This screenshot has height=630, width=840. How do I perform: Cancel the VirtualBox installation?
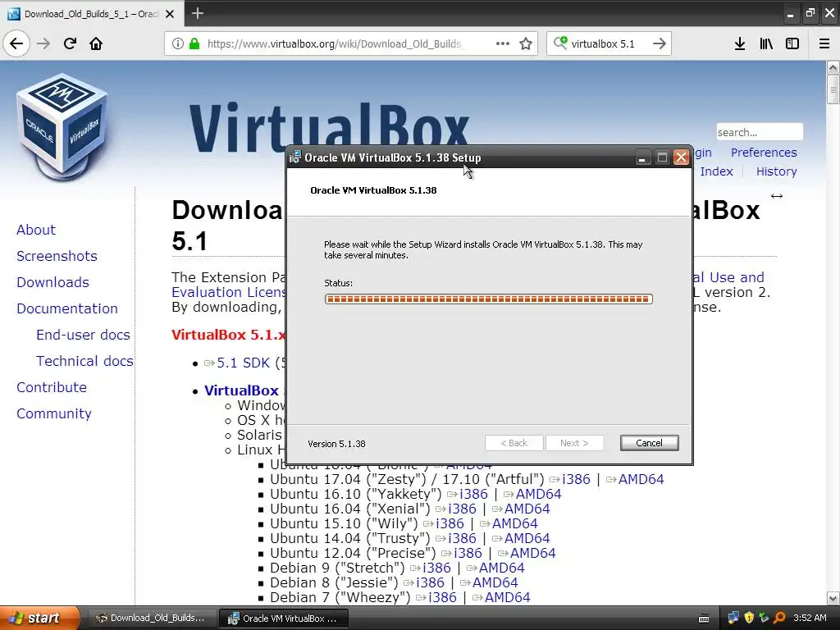[650, 443]
